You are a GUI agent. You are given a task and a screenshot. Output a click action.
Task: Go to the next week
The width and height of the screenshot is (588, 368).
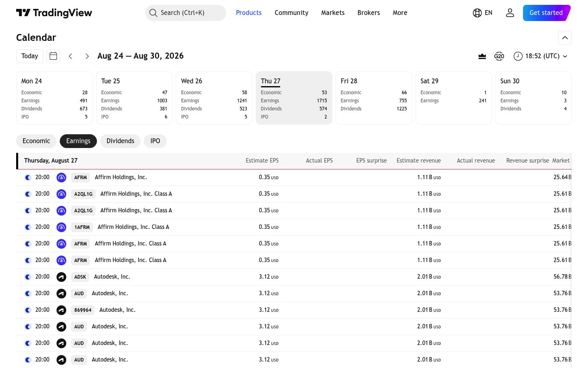pos(87,56)
